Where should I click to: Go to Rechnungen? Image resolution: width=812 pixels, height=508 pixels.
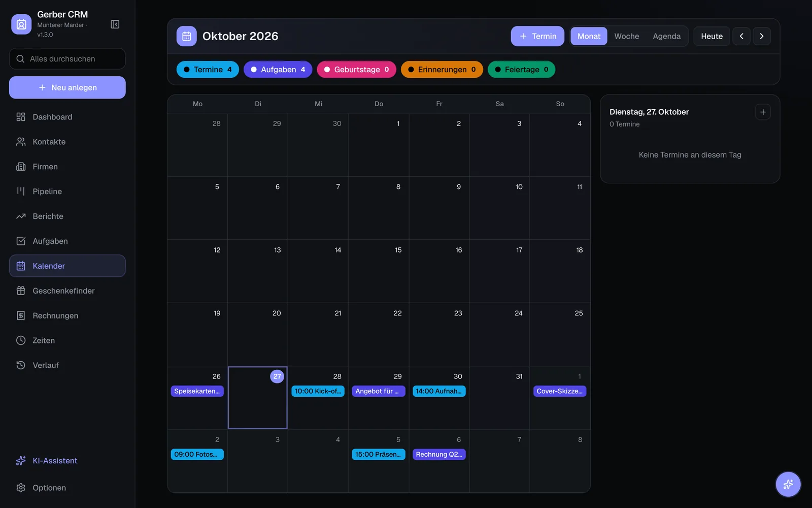click(67, 315)
